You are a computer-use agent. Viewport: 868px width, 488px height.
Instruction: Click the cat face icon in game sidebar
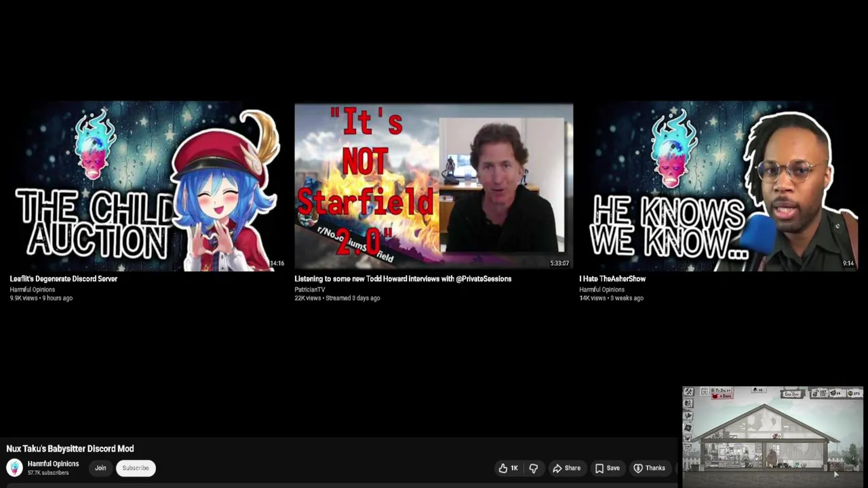pyautogui.click(x=688, y=403)
